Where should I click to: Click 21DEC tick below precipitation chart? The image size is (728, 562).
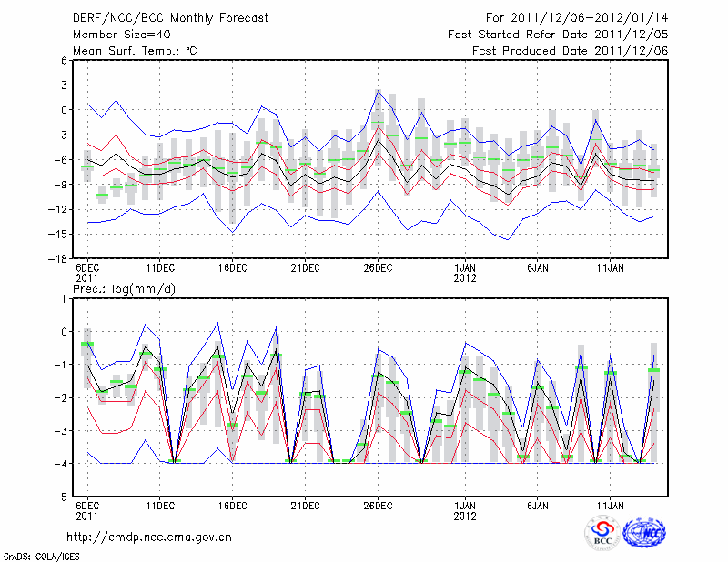(305, 503)
